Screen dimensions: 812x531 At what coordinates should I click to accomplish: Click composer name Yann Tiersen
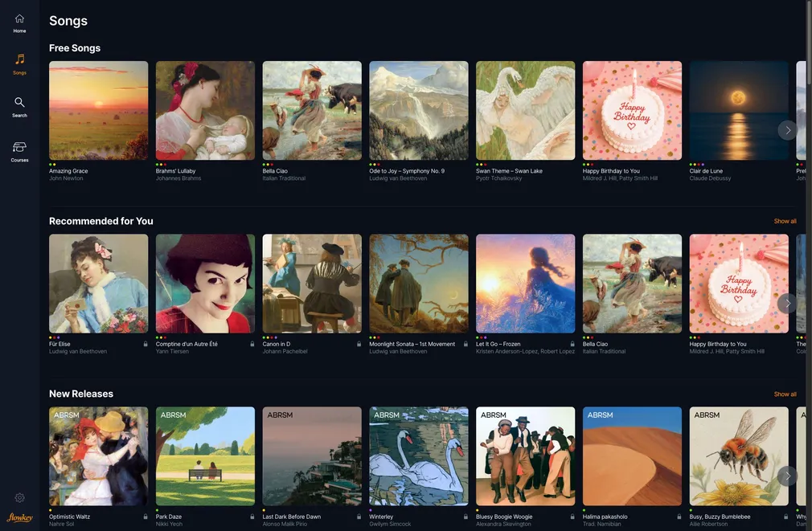[172, 351]
